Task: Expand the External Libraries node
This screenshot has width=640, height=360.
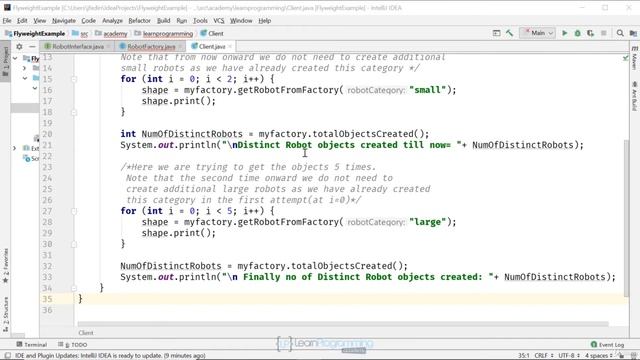Action: click(15, 148)
